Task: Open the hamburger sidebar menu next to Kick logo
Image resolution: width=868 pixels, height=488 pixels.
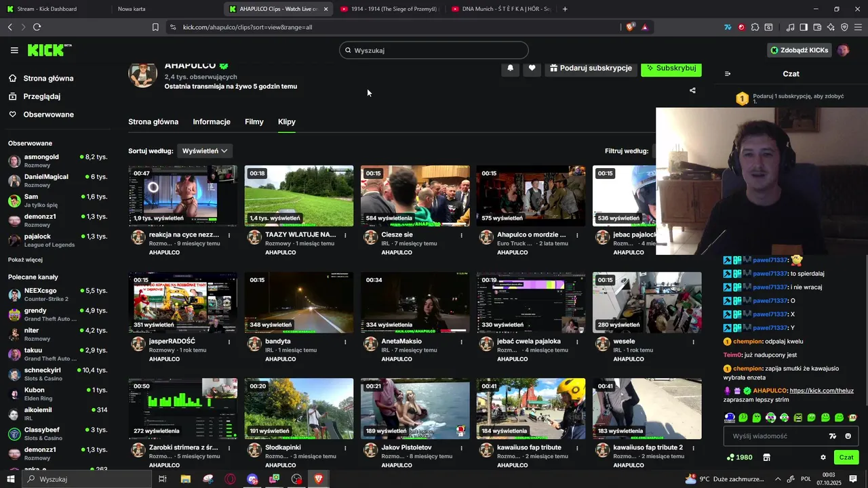Action: (x=14, y=50)
